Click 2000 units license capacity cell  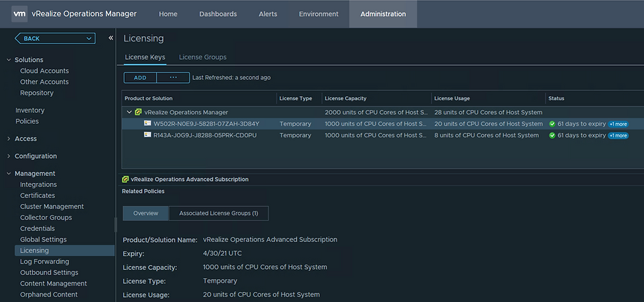tap(376, 113)
